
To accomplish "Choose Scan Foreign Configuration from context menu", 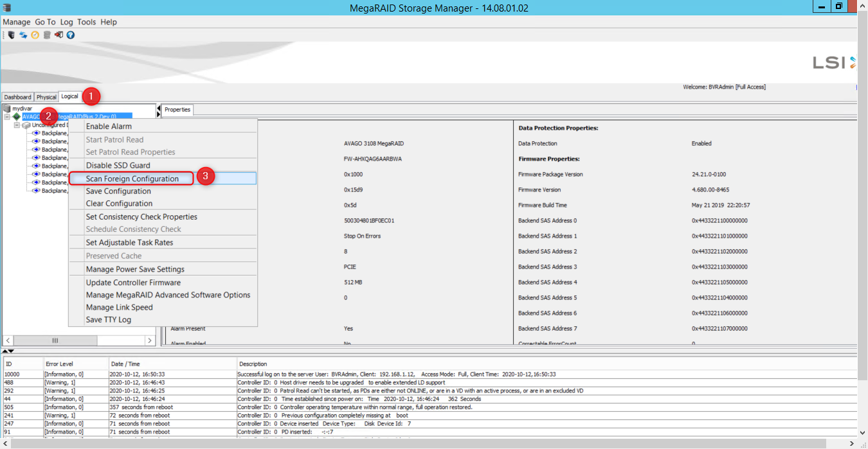I will tap(132, 179).
